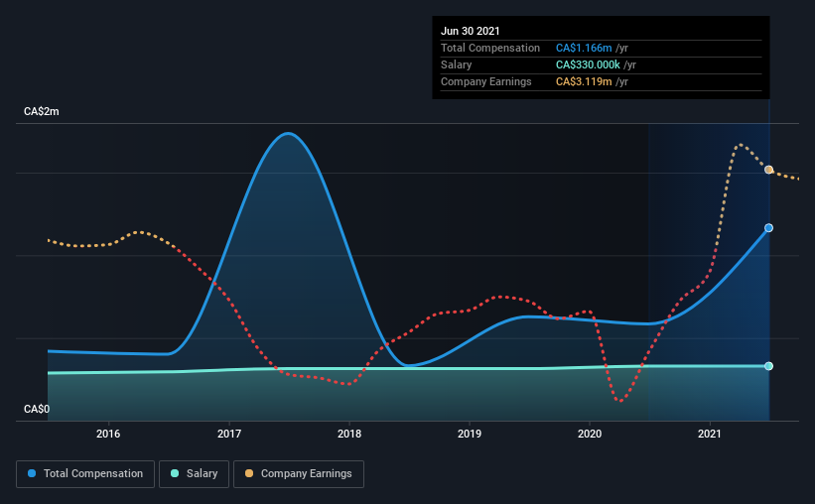This screenshot has width=815, height=504.
Task: Click the CA$3.119m company earnings value
Action: (x=584, y=81)
